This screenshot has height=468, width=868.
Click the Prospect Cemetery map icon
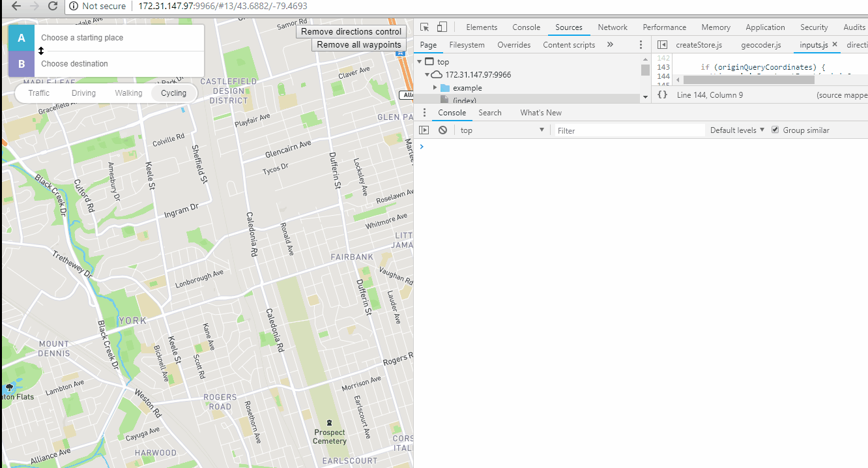tap(329, 423)
